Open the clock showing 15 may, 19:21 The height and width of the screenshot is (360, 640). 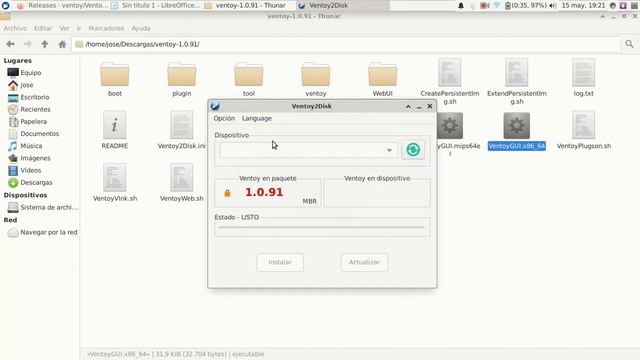[583, 6]
